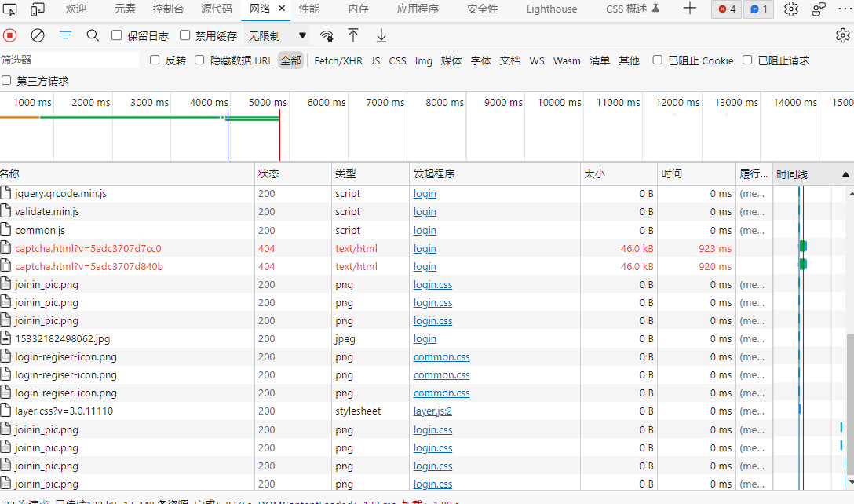The width and height of the screenshot is (854, 504).
Task: Clear the network log
Action: point(37,36)
